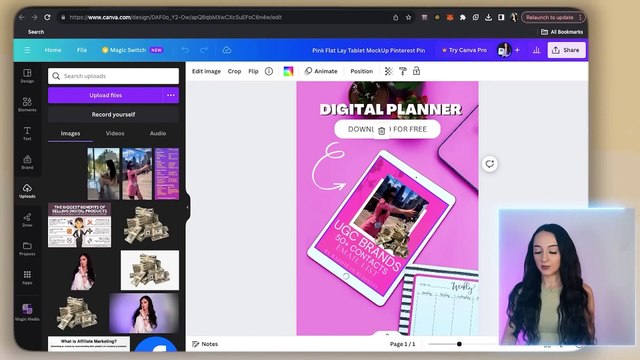Select the purple text list upload thumbnail

pyautogui.click(x=167, y=174)
